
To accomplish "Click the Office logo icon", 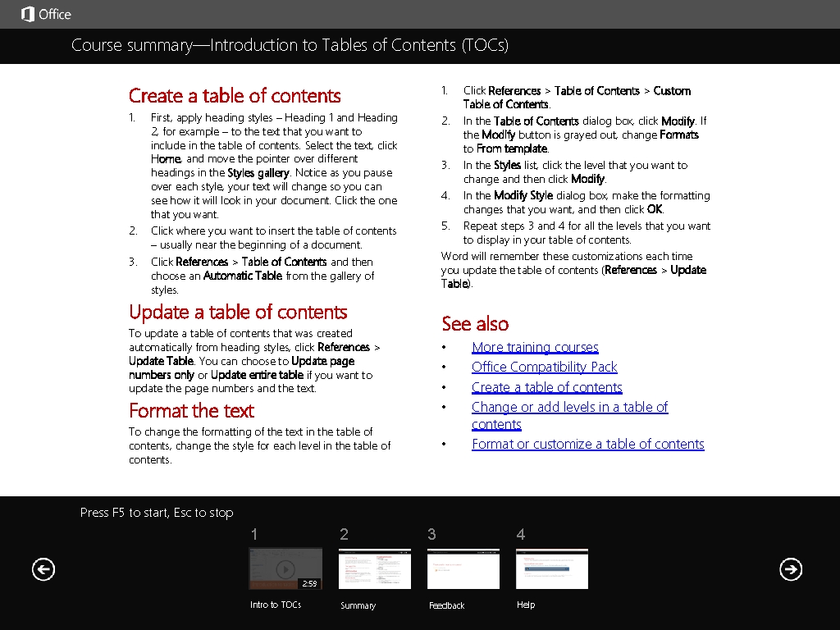I will (27, 15).
